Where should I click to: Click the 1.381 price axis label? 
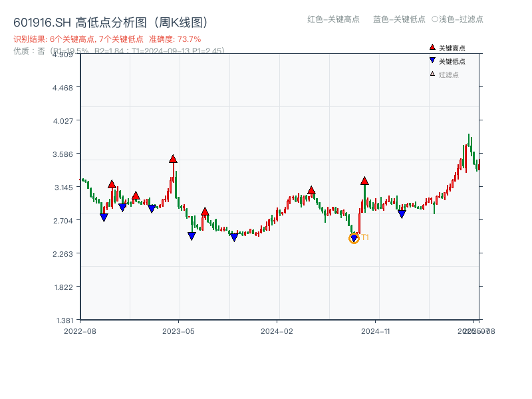[65, 321]
